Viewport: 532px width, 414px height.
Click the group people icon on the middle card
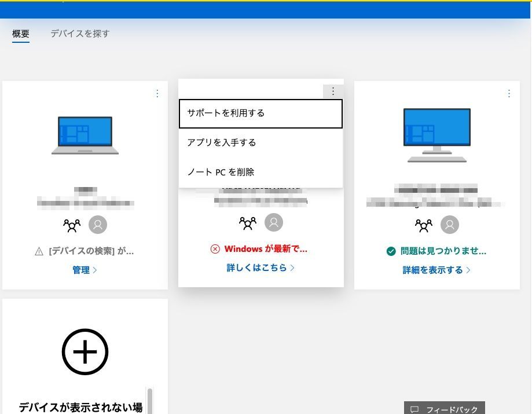[x=247, y=222]
